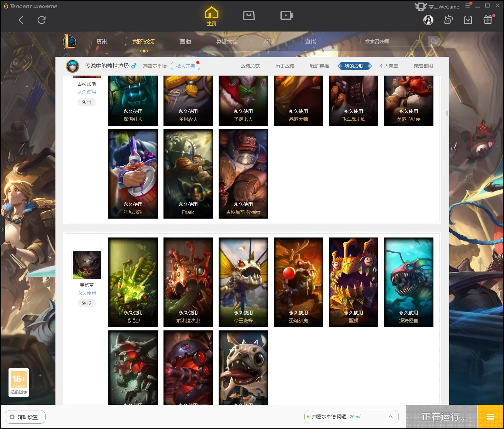
Task: Click the 飞车暴走族 skin card
Action: point(353,100)
